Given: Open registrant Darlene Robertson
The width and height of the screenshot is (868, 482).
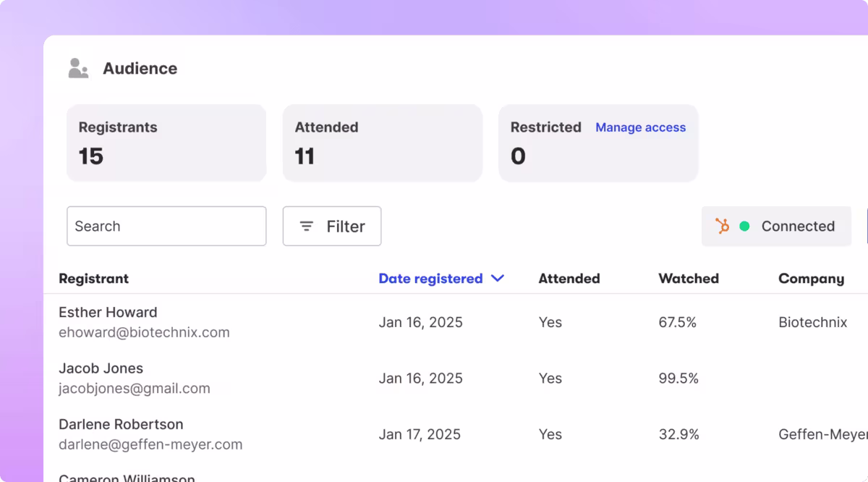Looking at the screenshot, I should point(121,424).
